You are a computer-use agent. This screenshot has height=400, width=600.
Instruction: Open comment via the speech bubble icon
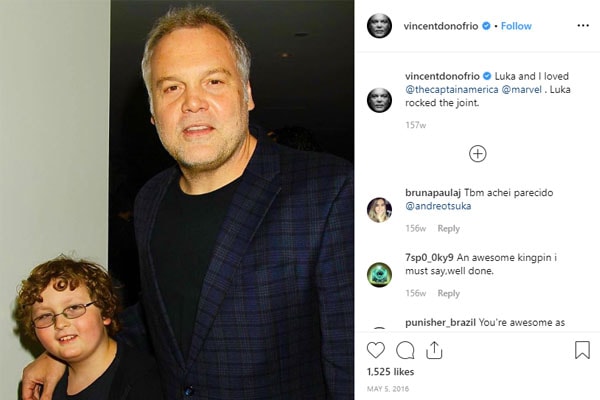(x=405, y=350)
